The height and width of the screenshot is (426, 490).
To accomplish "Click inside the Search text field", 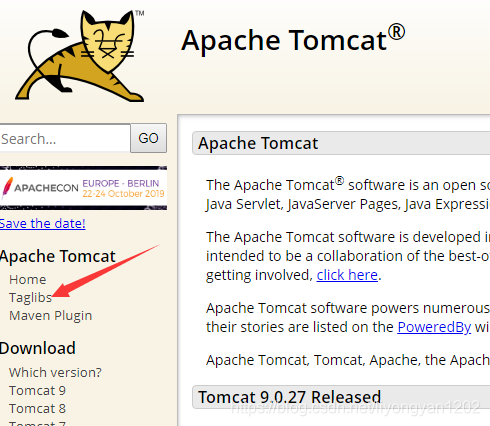I will point(65,138).
